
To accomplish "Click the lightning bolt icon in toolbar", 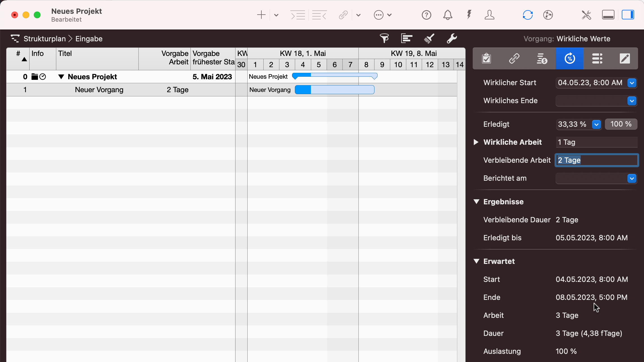I will point(469,15).
